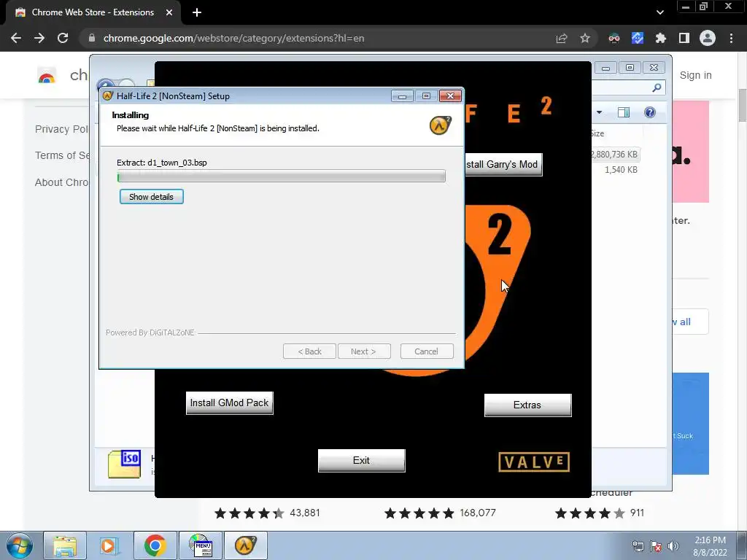Click the Explorer search magnifier icon

(657, 87)
